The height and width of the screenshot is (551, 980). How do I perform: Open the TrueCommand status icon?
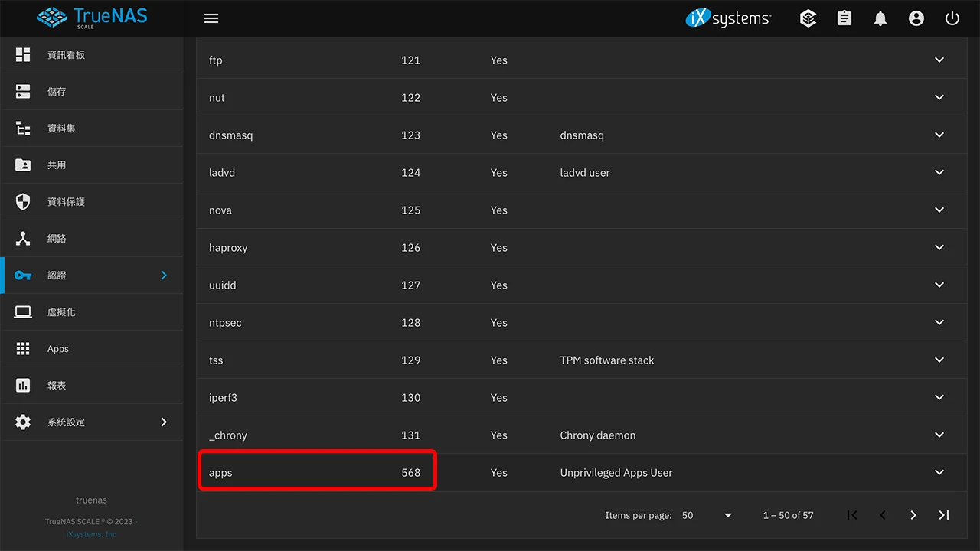[x=808, y=18]
